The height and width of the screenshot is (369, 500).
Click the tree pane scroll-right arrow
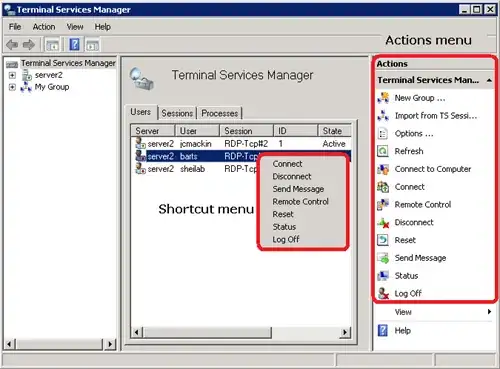110,344
